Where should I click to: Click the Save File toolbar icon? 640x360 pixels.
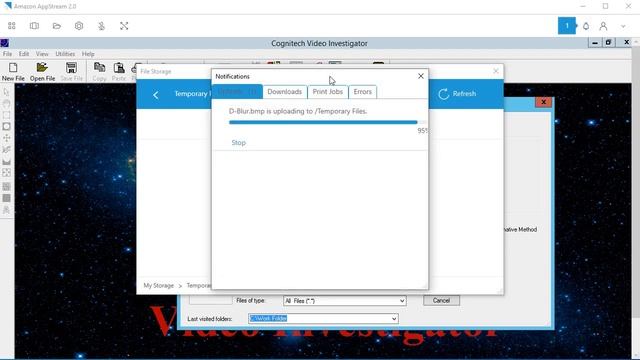(71, 71)
